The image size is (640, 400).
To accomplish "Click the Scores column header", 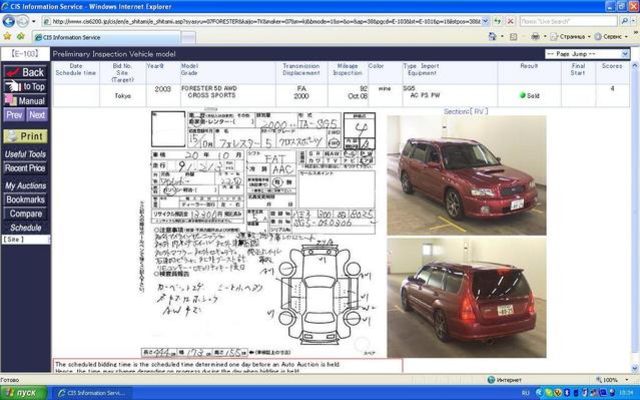I will point(611,66).
